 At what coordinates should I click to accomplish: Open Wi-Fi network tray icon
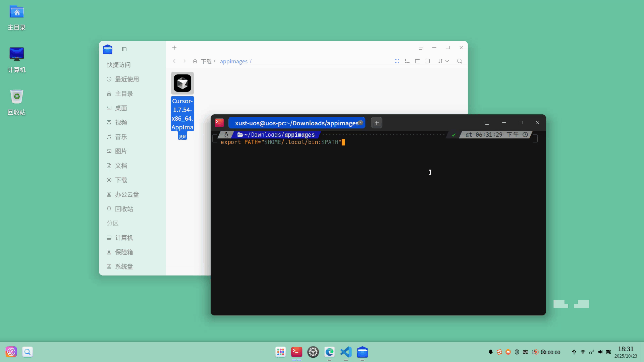click(583, 352)
